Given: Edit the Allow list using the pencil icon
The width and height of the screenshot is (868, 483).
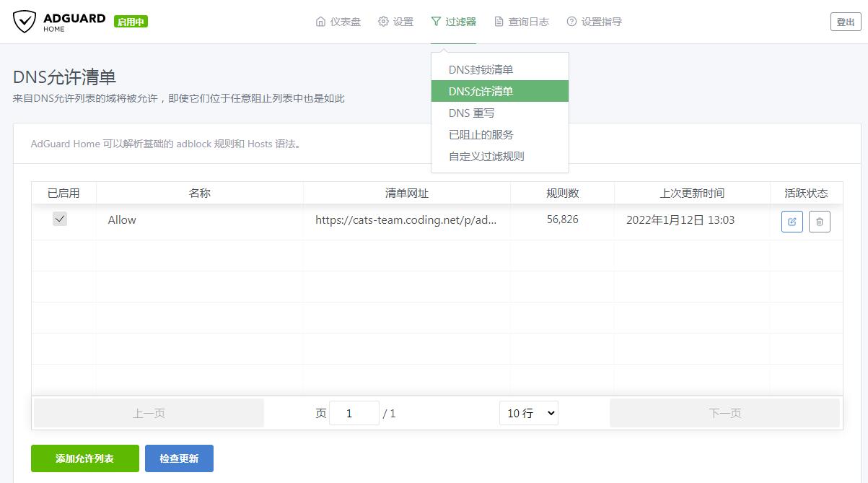Looking at the screenshot, I should tap(792, 221).
